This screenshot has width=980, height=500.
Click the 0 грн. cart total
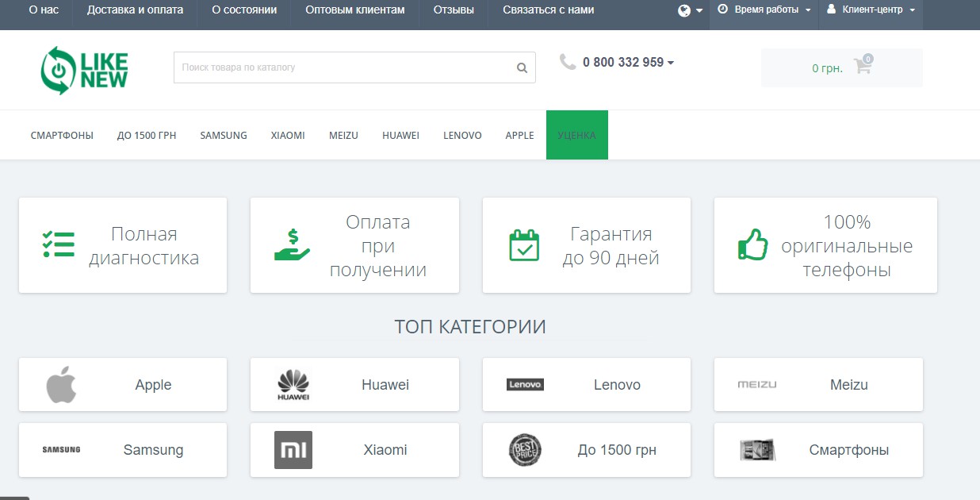(x=827, y=68)
